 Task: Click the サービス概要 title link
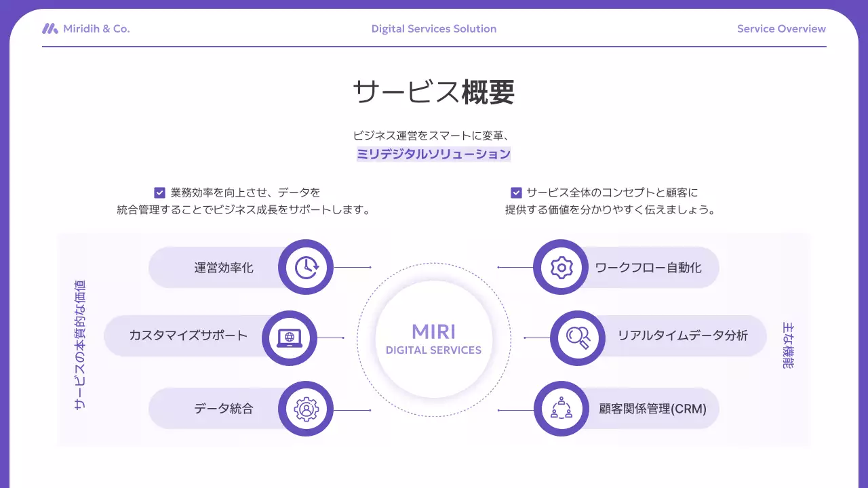[433, 91]
